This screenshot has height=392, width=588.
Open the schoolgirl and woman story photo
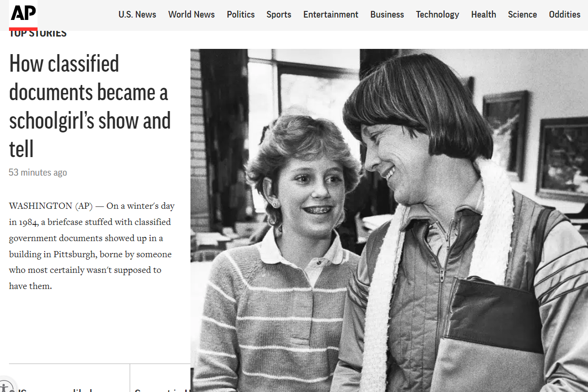(x=389, y=220)
